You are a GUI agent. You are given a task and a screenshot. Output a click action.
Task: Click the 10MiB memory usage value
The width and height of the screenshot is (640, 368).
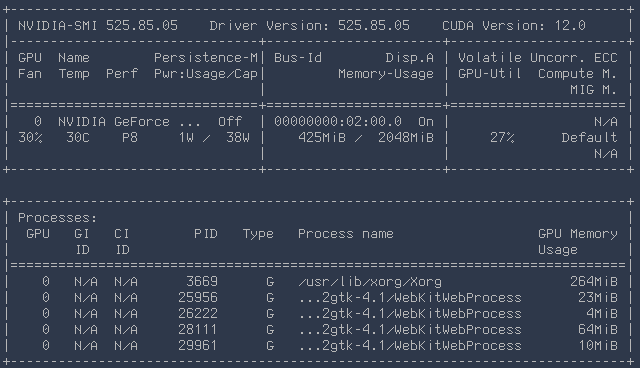[x=598, y=346]
